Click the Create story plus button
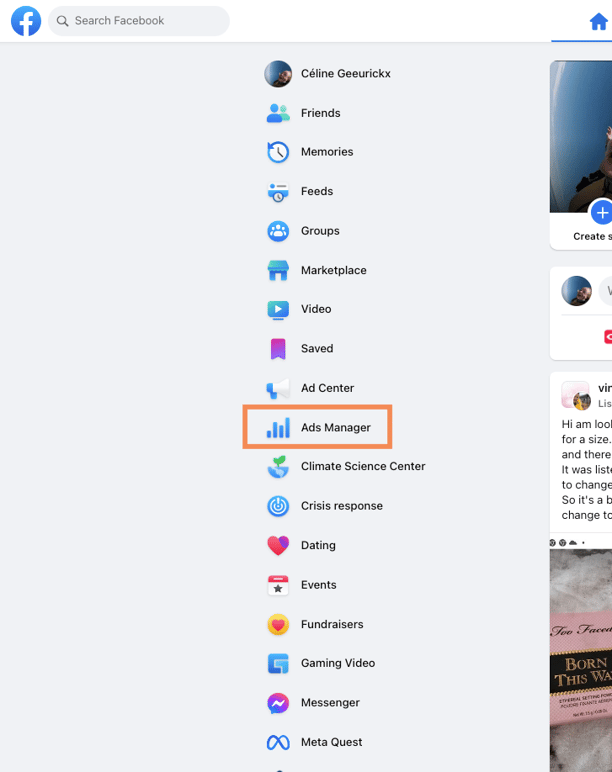The width and height of the screenshot is (612, 772). coord(602,213)
